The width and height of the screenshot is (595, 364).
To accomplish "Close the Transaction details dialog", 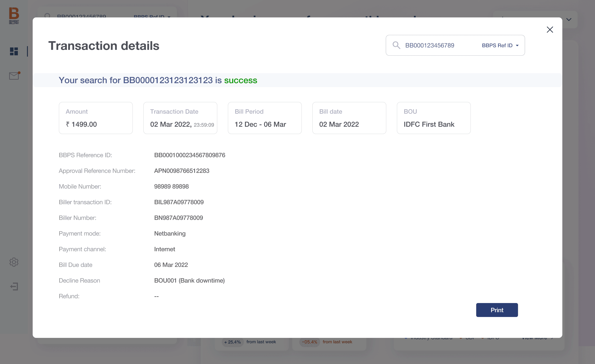I will tap(550, 30).
